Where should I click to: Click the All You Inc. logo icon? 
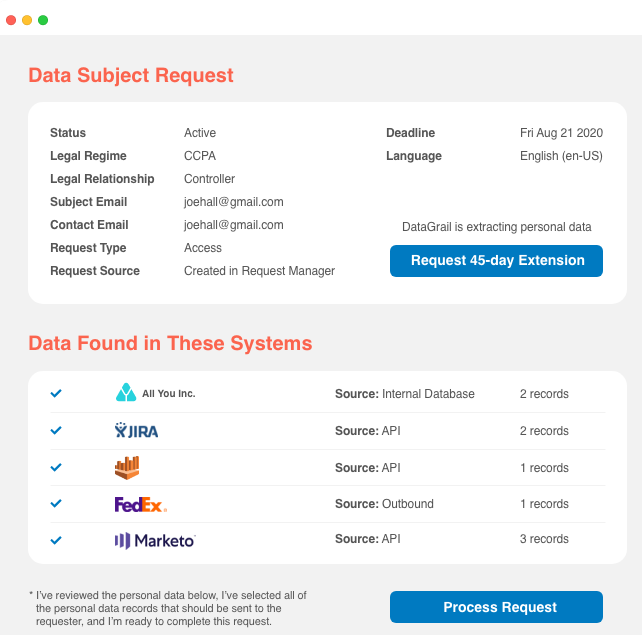126,393
